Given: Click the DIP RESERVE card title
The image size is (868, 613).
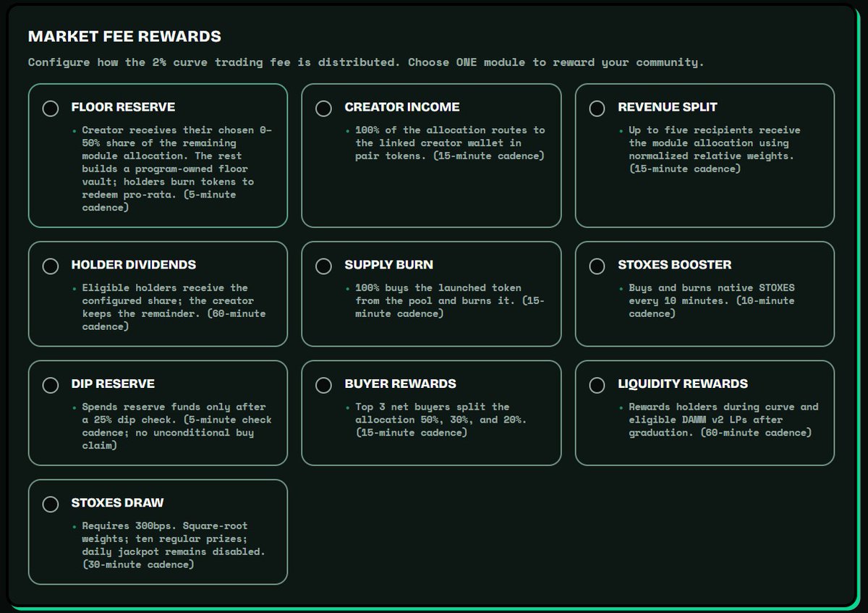Looking at the screenshot, I should (113, 384).
